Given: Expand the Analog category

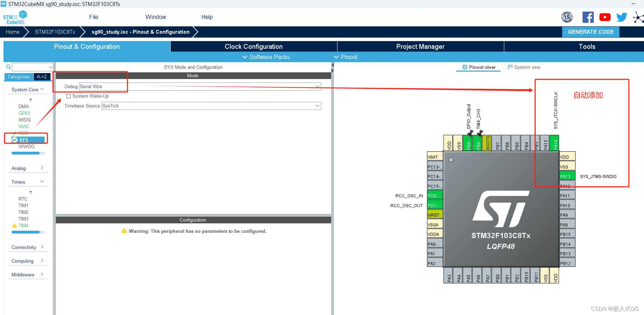Looking at the screenshot, I should [28, 168].
